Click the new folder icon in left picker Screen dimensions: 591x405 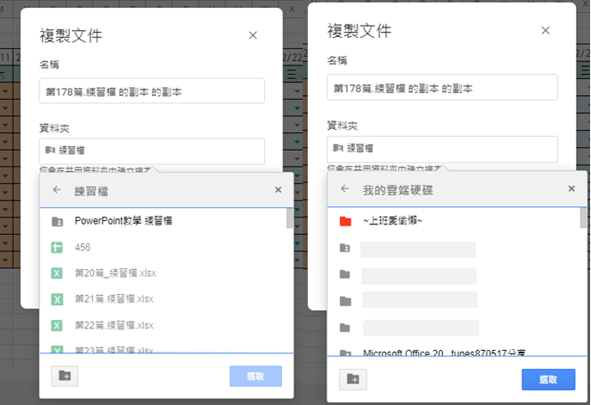pos(65,376)
